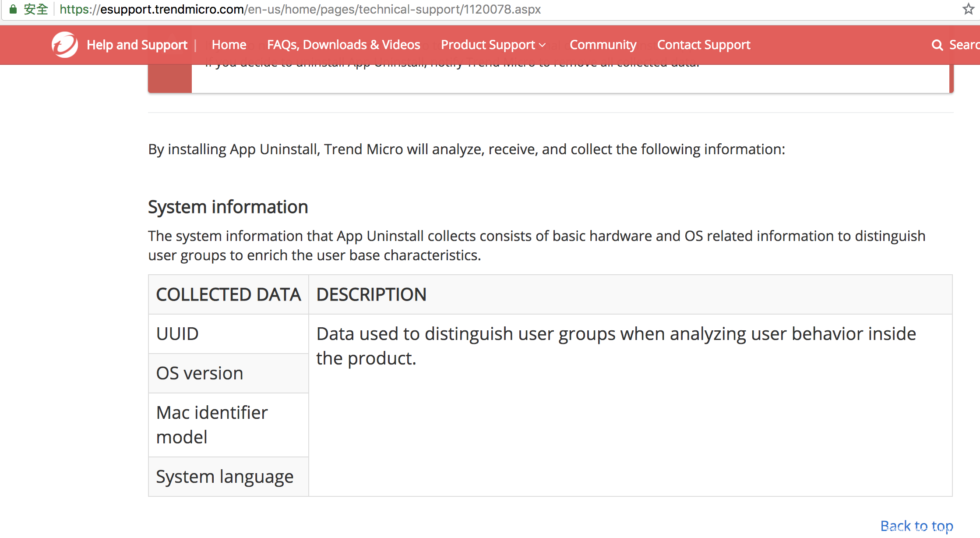
Task: Click the COLLECTED DATA column header
Action: (229, 294)
